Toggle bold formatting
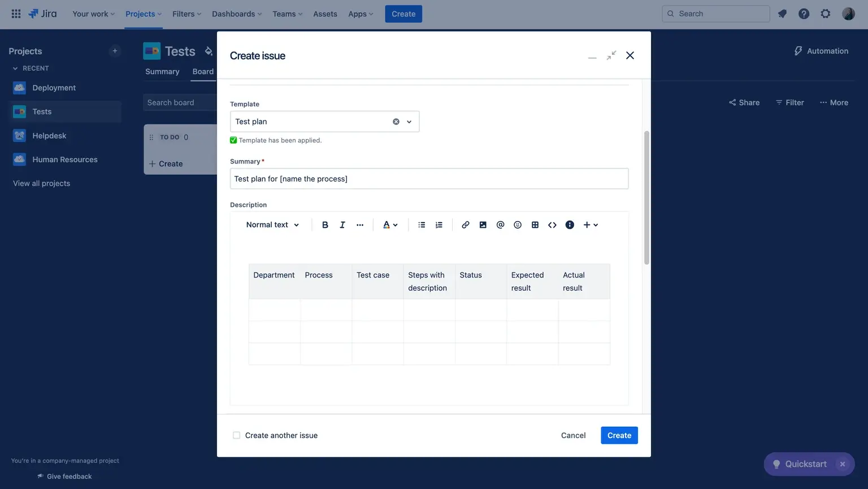The height and width of the screenshot is (489, 868). click(x=325, y=224)
